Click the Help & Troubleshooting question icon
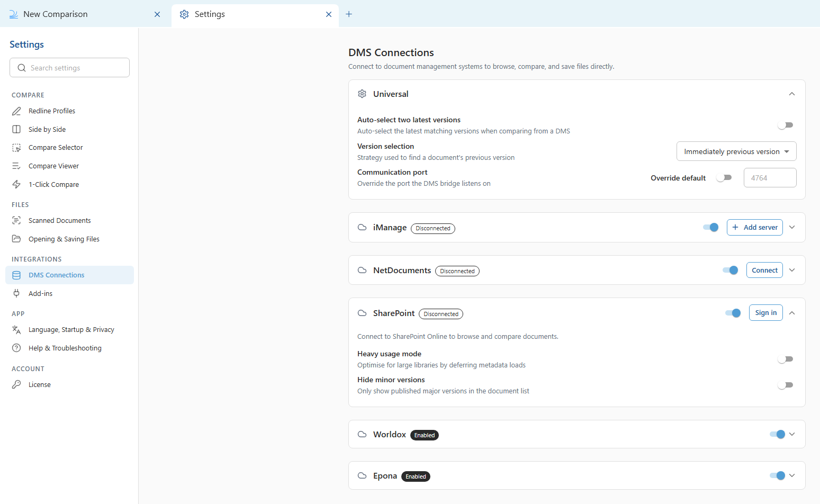The width and height of the screenshot is (820, 504). pyautogui.click(x=16, y=348)
